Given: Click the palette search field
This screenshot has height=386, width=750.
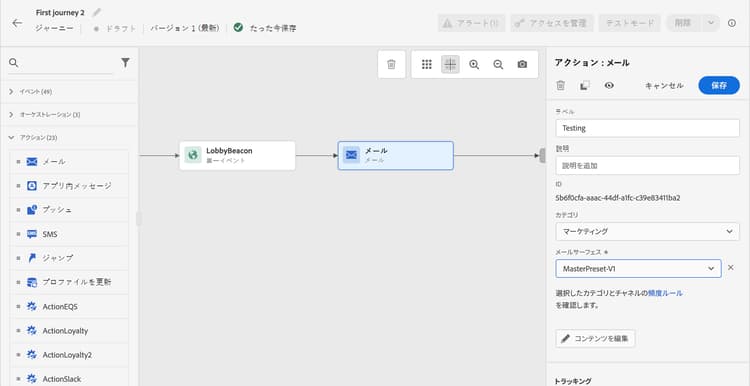Looking at the screenshot, I should (x=66, y=63).
